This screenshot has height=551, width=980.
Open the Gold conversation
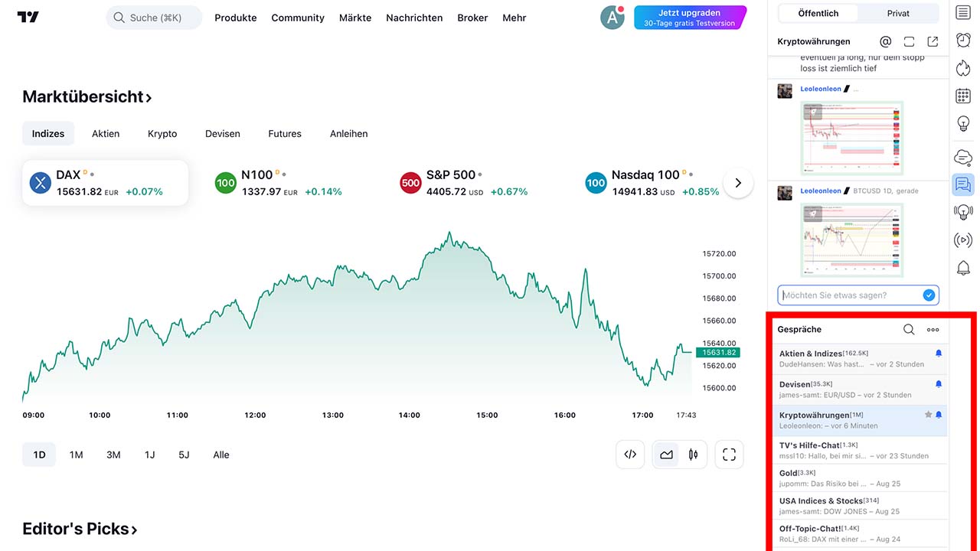861,478
